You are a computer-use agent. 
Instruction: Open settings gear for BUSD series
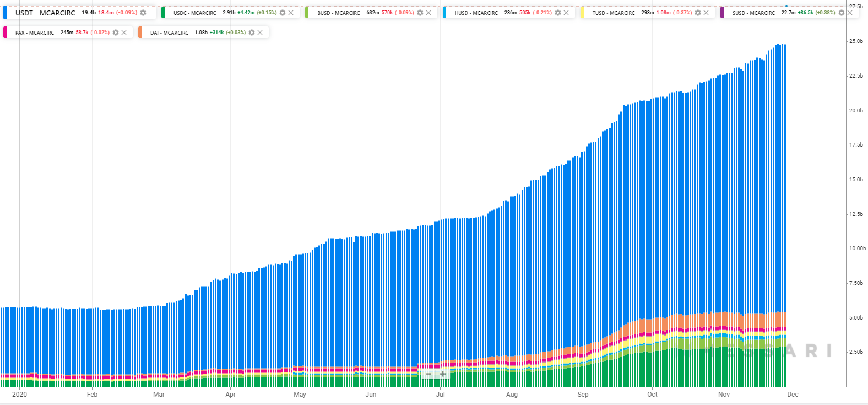[x=420, y=13]
